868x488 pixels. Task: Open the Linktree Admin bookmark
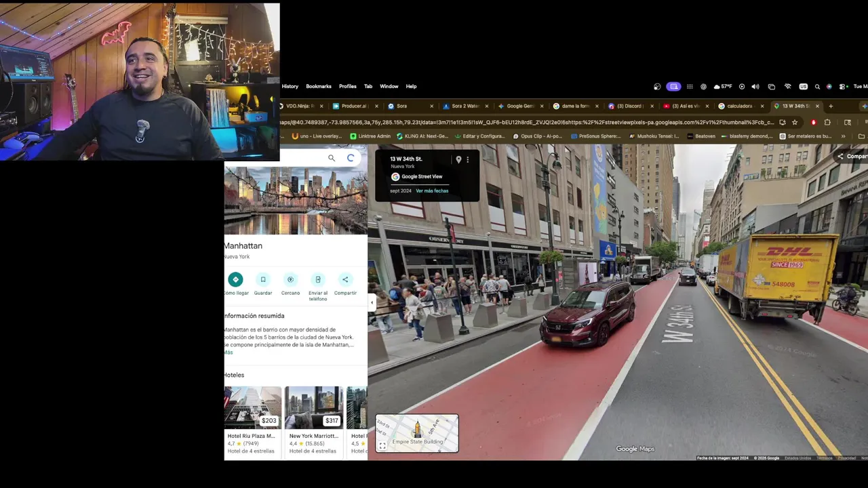(370, 136)
